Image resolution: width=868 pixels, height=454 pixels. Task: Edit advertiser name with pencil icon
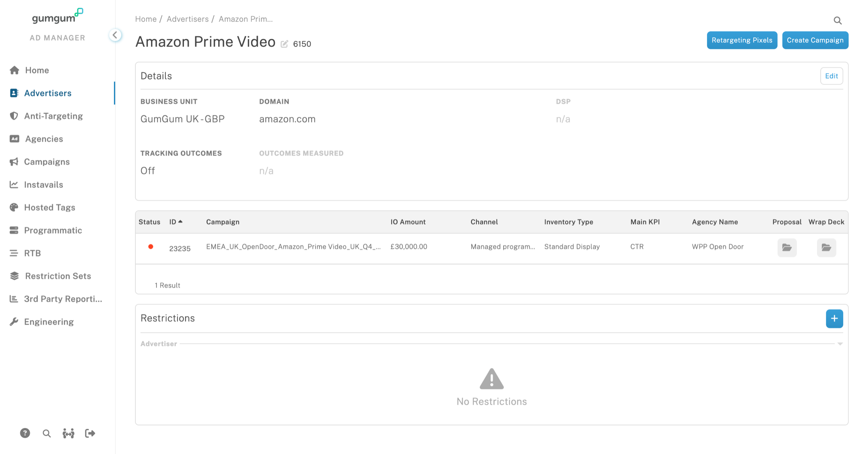point(284,44)
